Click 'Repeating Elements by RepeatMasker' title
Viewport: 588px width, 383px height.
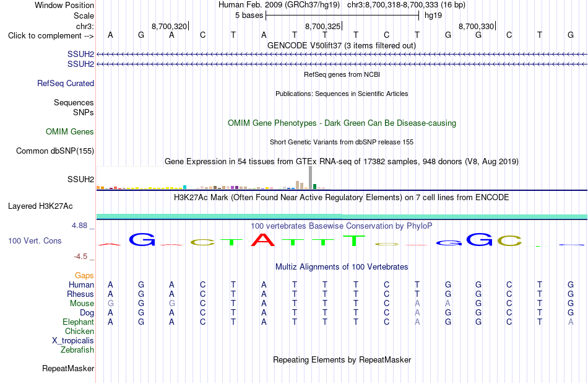pos(342,360)
